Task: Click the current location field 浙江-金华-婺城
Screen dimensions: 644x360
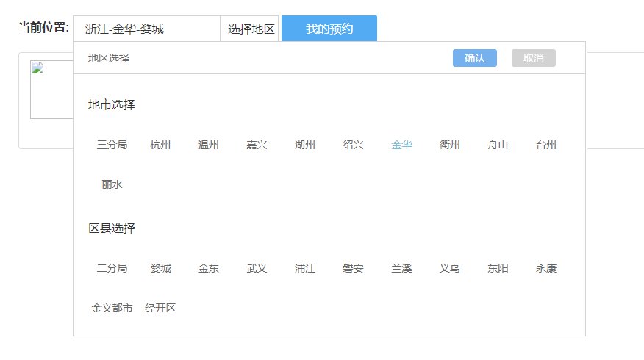Action: [x=147, y=29]
